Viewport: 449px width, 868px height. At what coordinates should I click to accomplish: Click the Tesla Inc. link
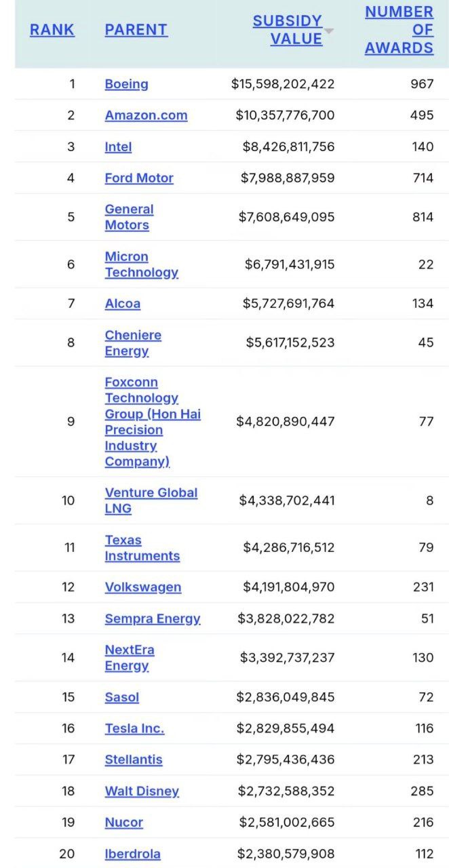click(134, 728)
